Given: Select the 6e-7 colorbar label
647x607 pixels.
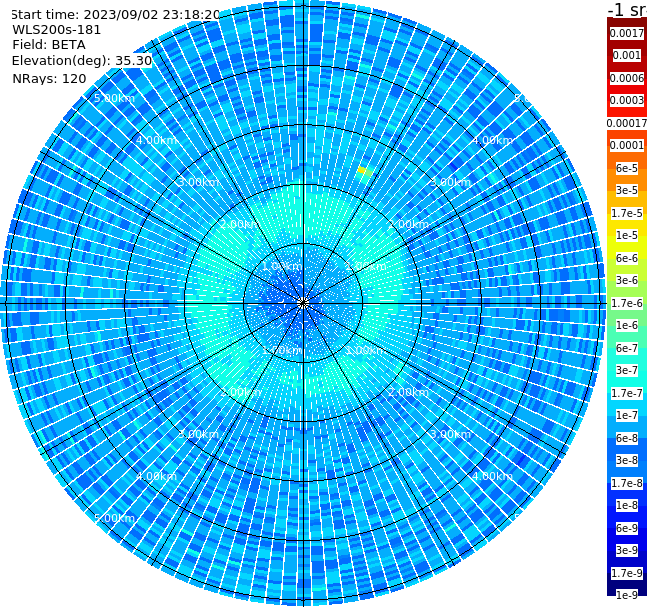Looking at the screenshot, I should coord(627,348).
